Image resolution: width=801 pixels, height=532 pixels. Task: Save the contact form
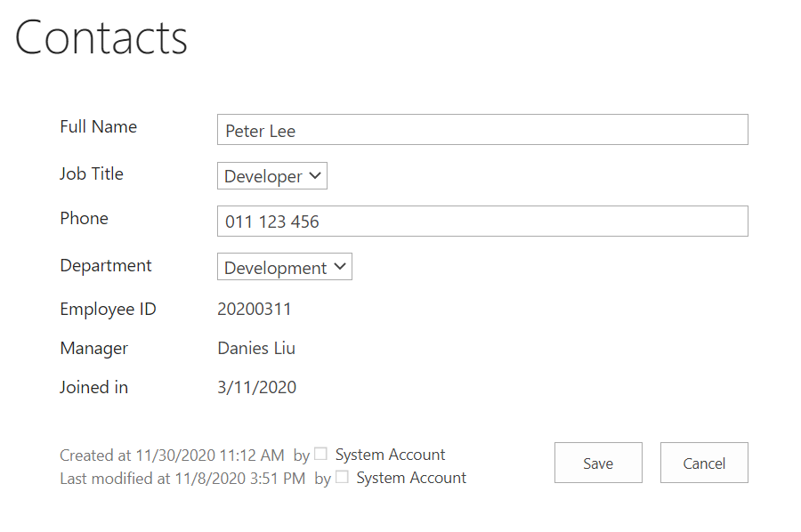pyautogui.click(x=598, y=463)
